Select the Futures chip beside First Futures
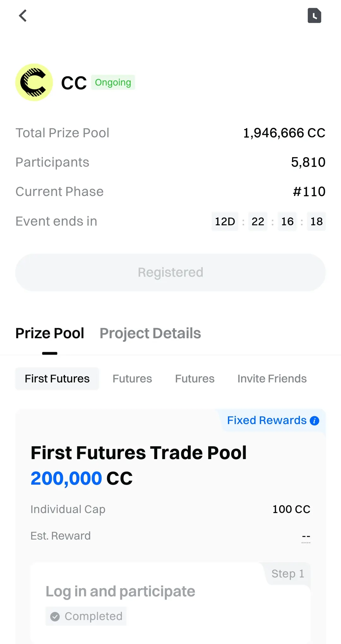The image size is (341, 644). tap(132, 379)
